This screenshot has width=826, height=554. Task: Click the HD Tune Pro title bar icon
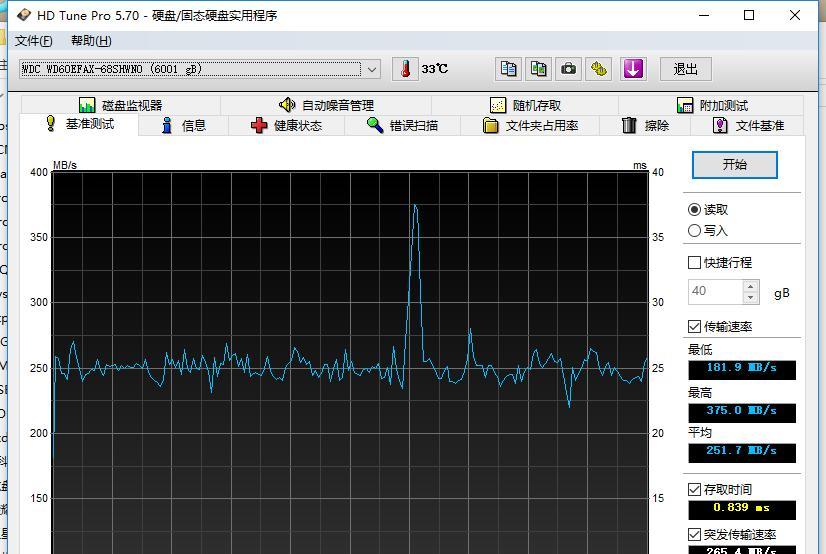tap(23, 15)
